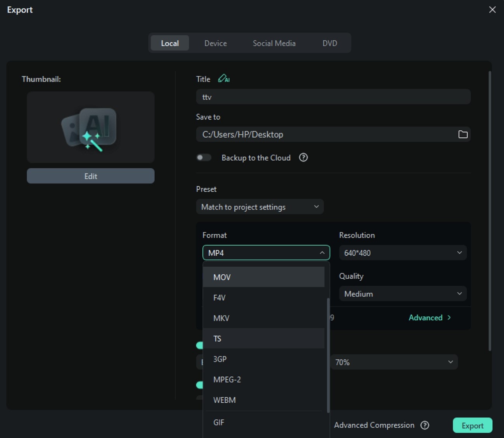Viewport: 504px width, 438px height.
Task: Close the Export dialog
Action: (x=492, y=10)
